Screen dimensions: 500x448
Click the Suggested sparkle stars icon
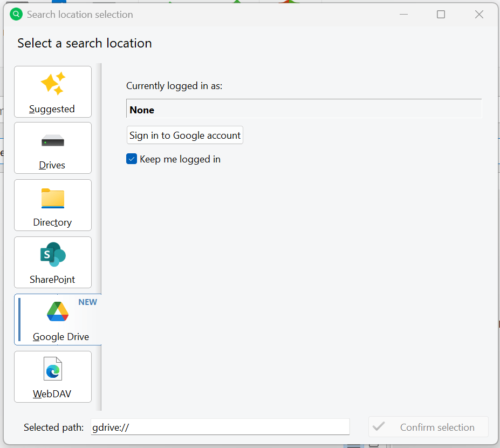pos(53,84)
